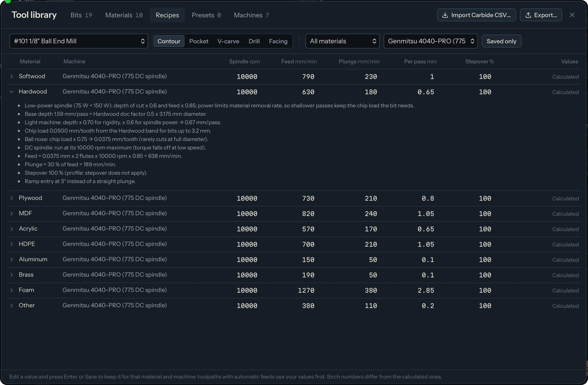
Task: Select the Facing operation
Action: click(x=278, y=41)
